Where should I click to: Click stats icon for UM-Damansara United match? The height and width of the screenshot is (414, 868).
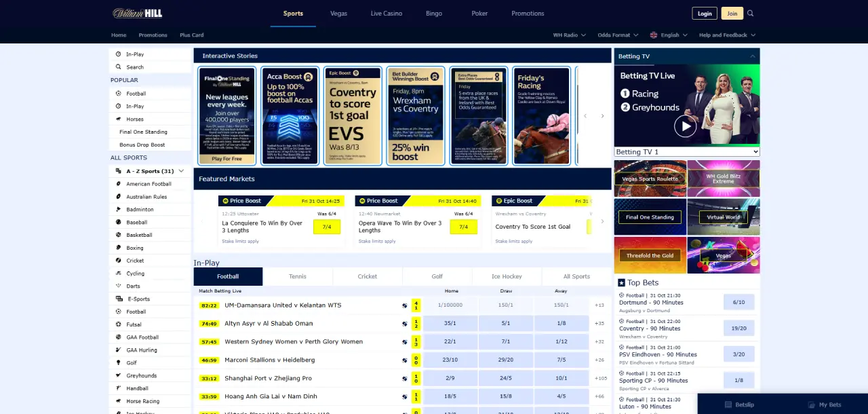405,305
